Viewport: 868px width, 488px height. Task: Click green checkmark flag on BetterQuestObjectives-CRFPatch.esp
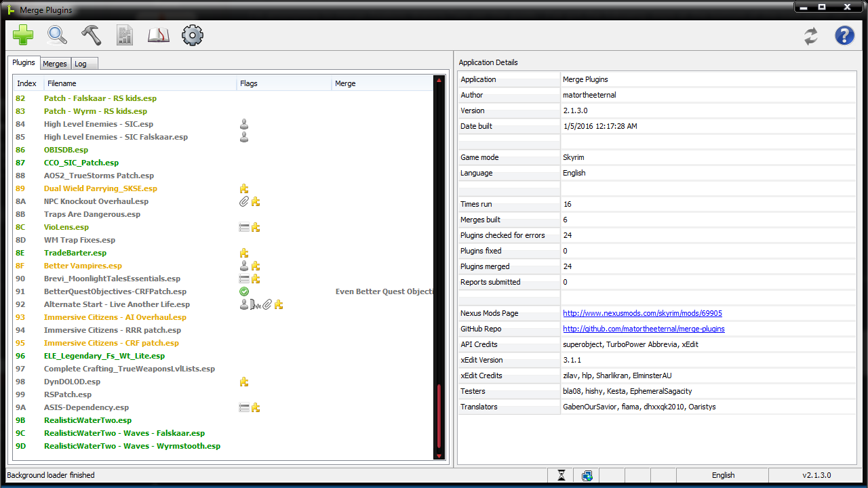[x=244, y=291]
